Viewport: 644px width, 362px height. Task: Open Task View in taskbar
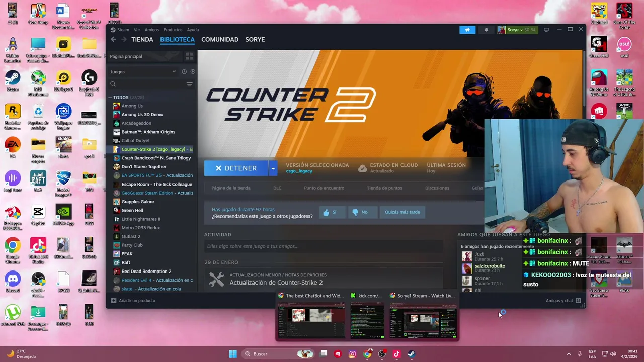click(324, 354)
